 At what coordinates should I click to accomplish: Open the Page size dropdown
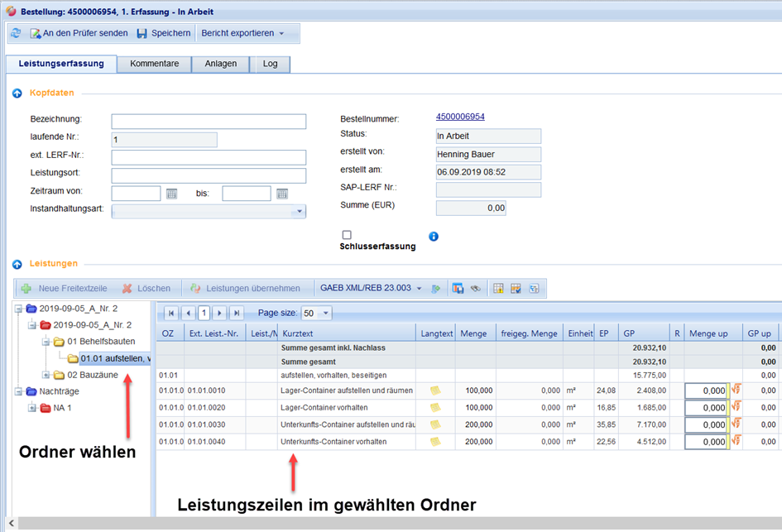[x=326, y=313]
